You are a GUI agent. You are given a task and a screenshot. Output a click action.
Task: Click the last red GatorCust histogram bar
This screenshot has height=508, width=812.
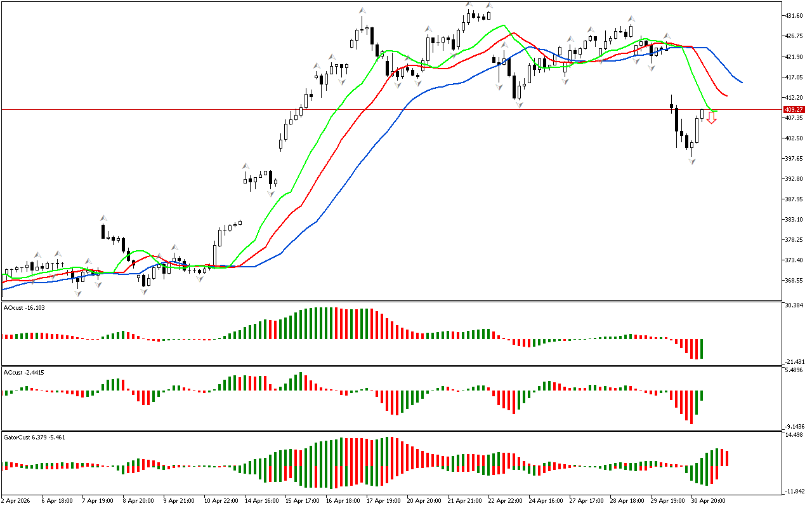tap(726, 458)
